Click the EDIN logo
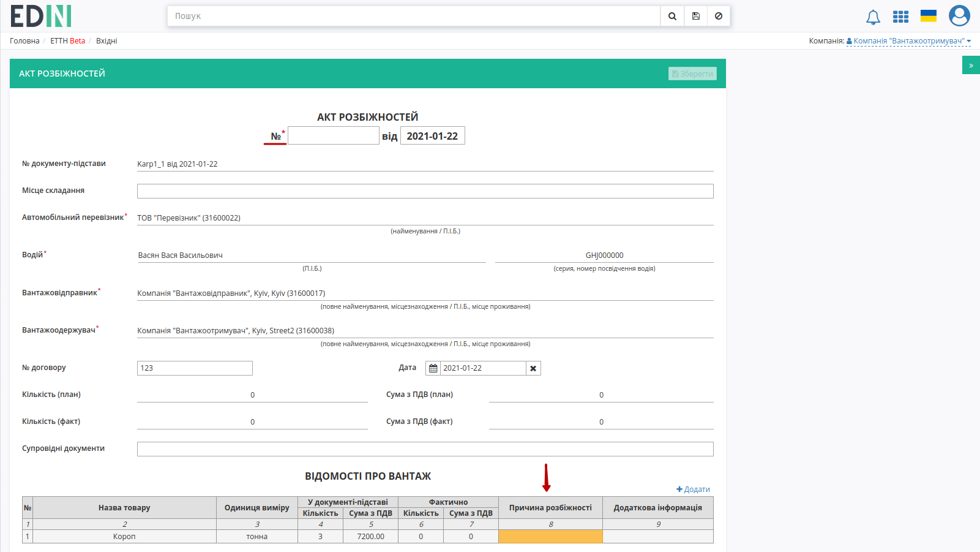Image resolution: width=980 pixels, height=552 pixels. 41,16
